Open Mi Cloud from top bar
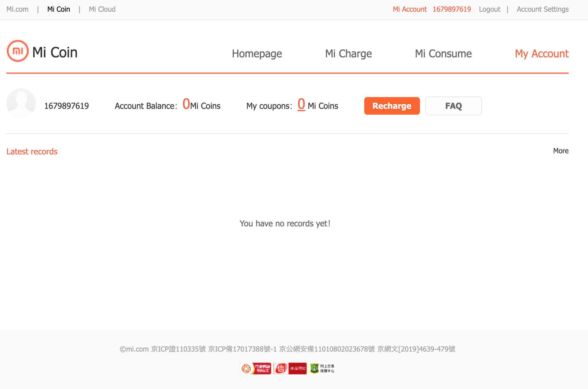The image size is (588, 389). pos(102,9)
